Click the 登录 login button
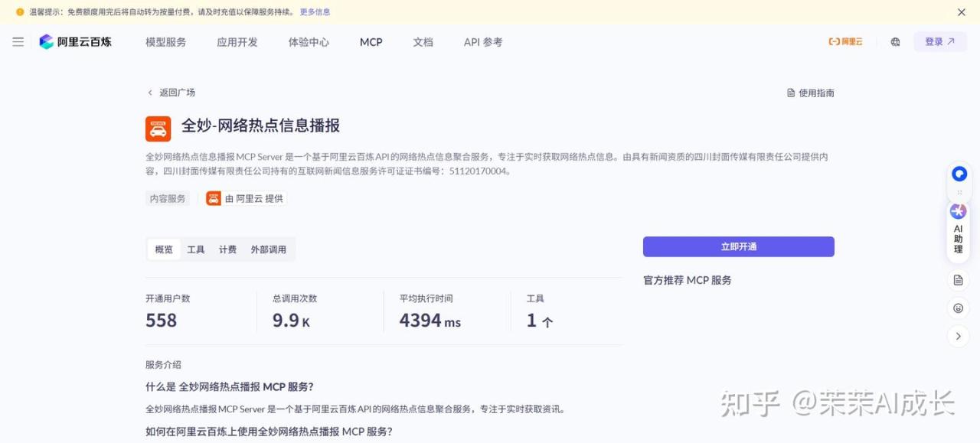Viewport: 980px width, 443px height. click(x=939, y=42)
